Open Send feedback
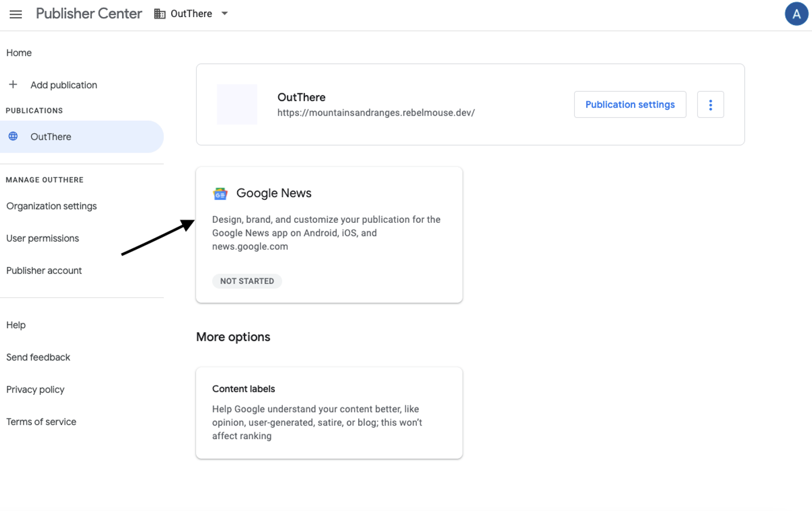This screenshot has height=511, width=812. [38, 357]
